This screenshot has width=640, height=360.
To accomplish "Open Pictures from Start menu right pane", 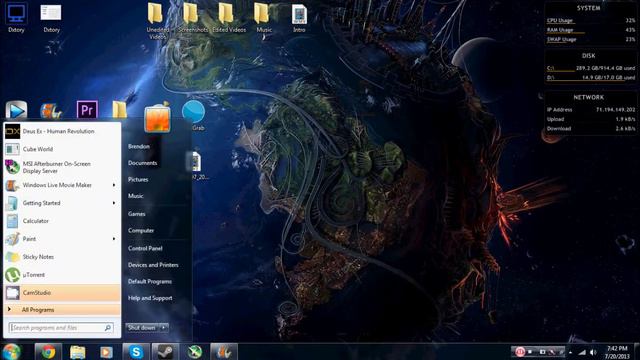I will [138, 180].
